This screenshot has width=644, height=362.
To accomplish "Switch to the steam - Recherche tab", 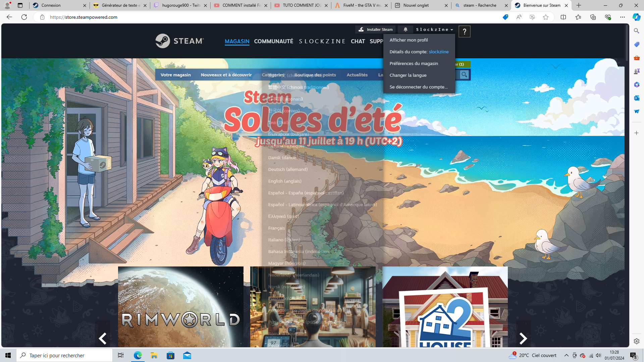I will 481,5.
